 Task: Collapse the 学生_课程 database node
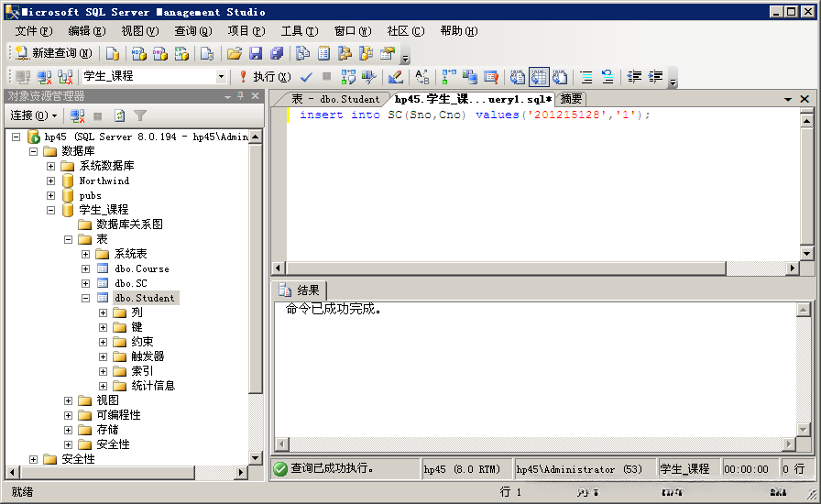pos(50,210)
